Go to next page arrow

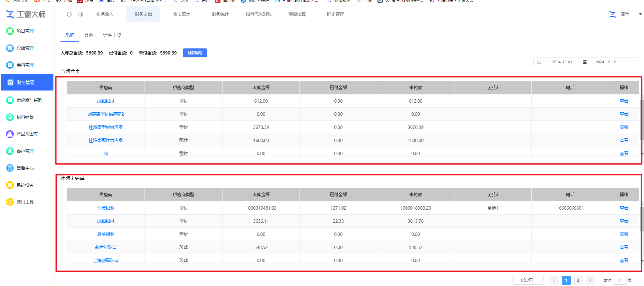(590, 280)
